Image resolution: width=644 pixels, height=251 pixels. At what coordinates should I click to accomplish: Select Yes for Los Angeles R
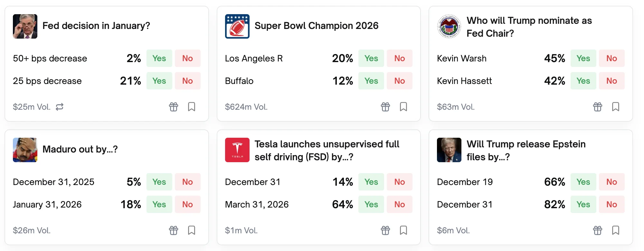(x=371, y=58)
